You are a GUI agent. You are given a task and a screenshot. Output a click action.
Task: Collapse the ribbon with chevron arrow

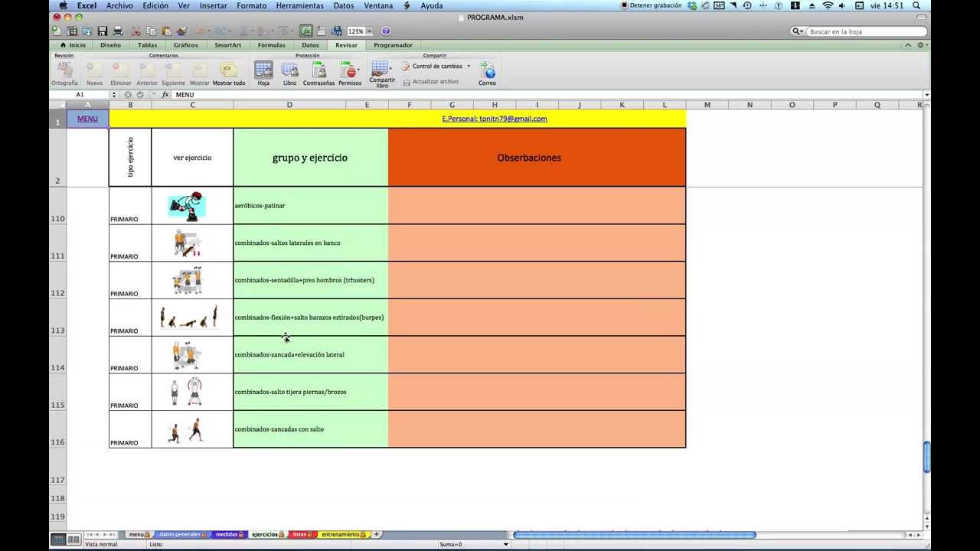[x=909, y=45]
